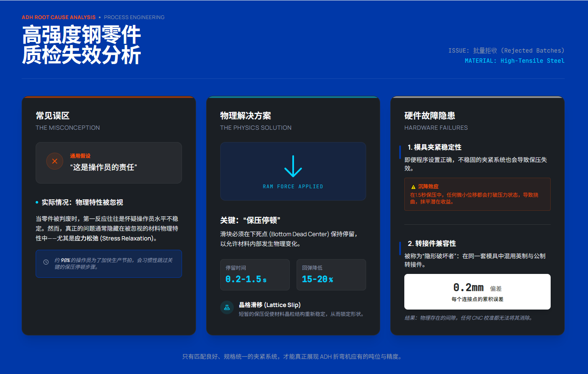588x374 pixels.
Task: Click the 偏差 label beside 0.2mm
Action: point(496,289)
